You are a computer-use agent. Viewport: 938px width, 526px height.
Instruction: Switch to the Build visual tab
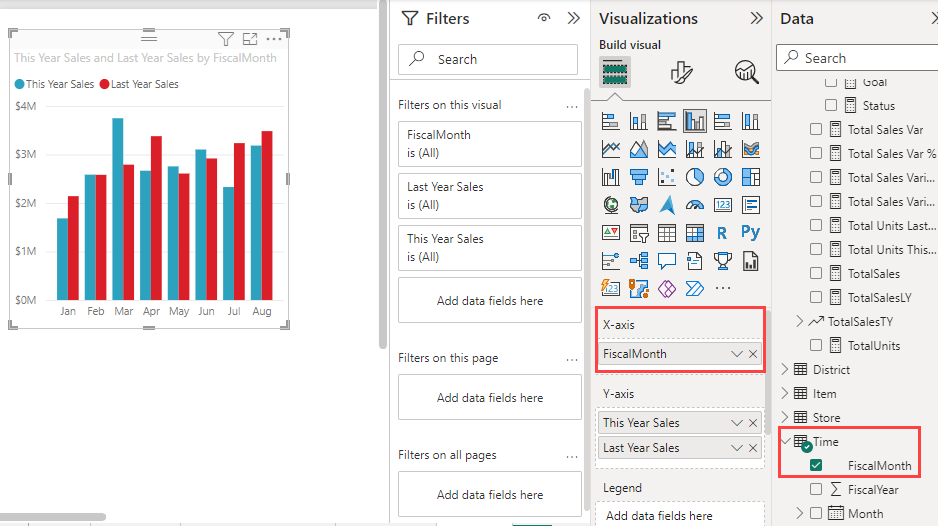pyautogui.click(x=615, y=72)
